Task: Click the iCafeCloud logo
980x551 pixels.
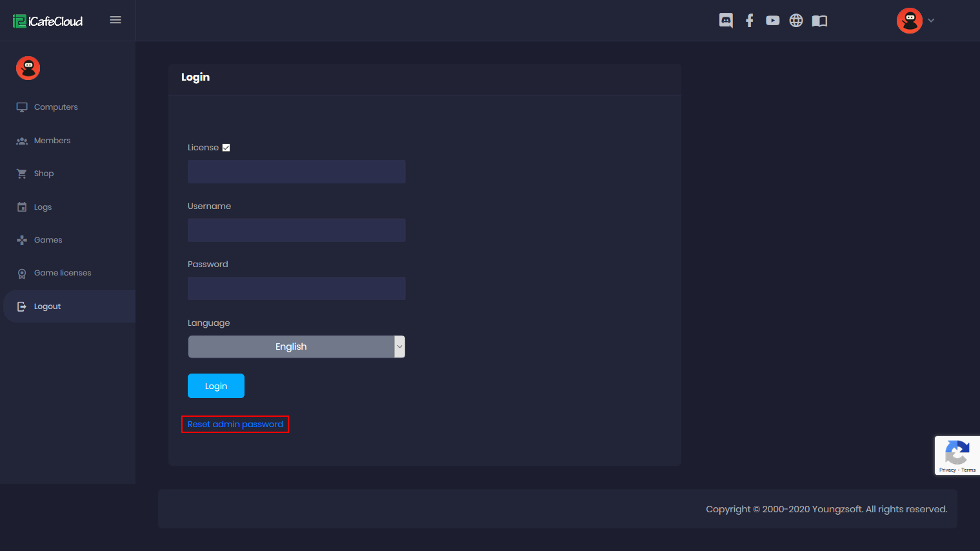Action: point(48,21)
